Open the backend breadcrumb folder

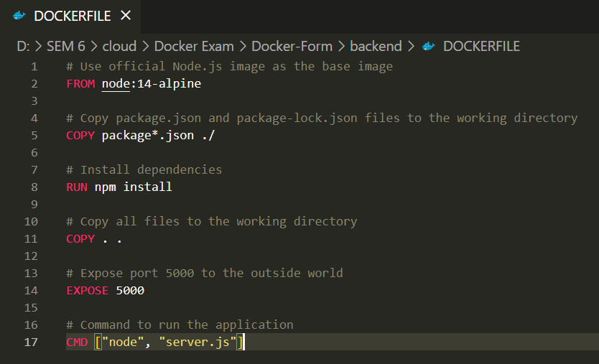[376, 46]
